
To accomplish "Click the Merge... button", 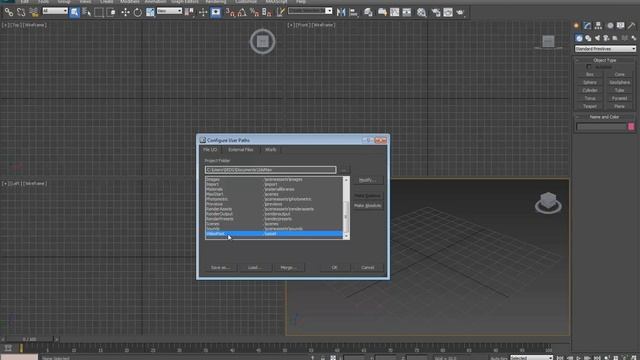I will click(x=289, y=268).
